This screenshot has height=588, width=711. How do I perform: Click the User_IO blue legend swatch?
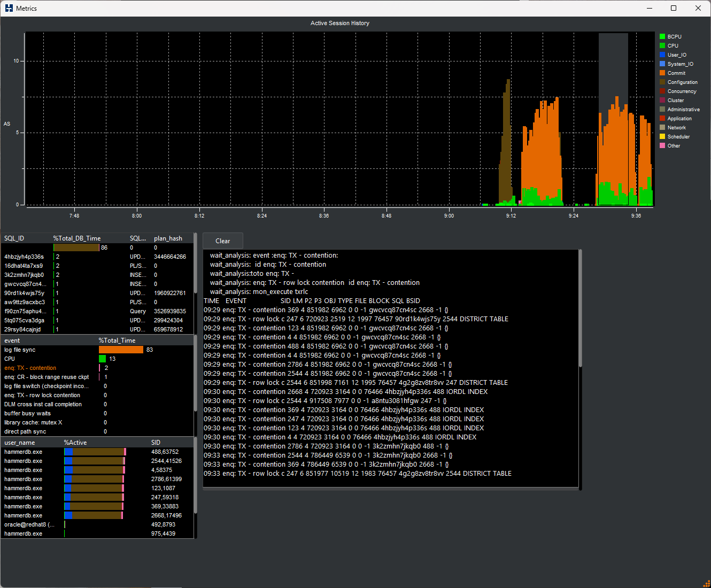[x=662, y=55]
